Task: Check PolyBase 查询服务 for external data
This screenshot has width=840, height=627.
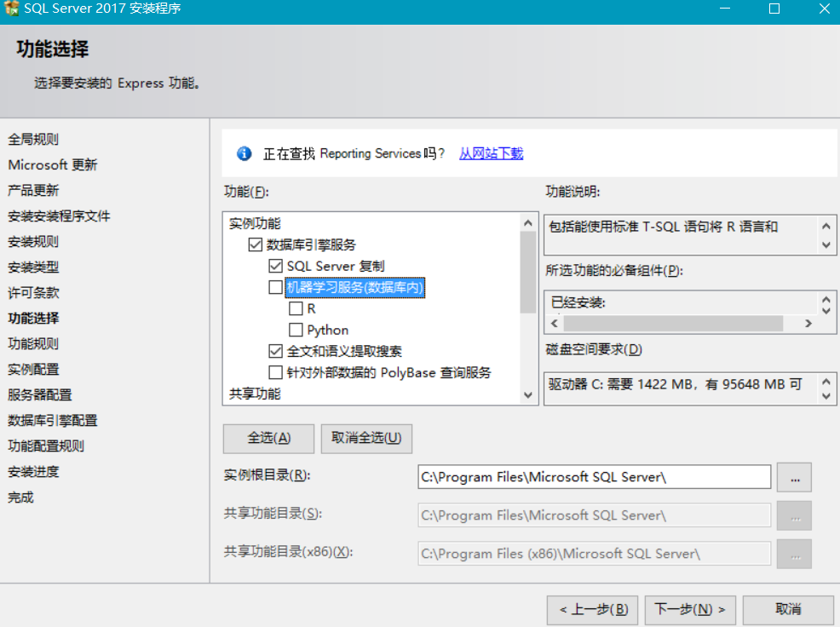Action: 275,372
